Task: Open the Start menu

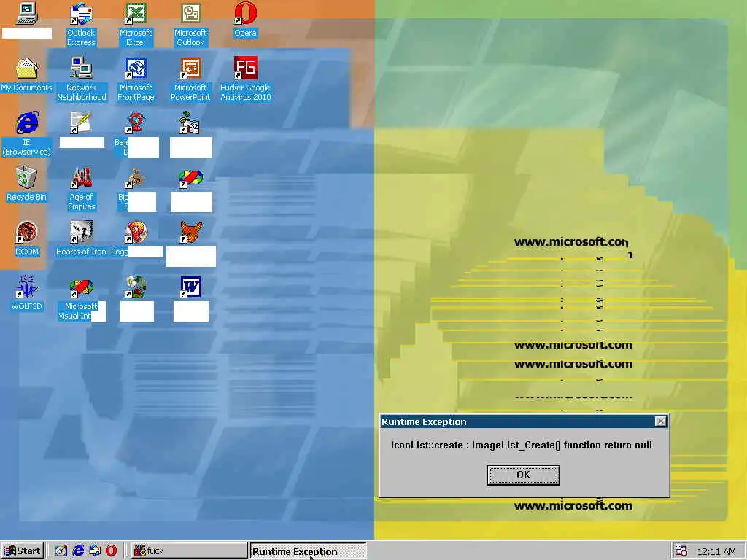Action: (x=23, y=551)
